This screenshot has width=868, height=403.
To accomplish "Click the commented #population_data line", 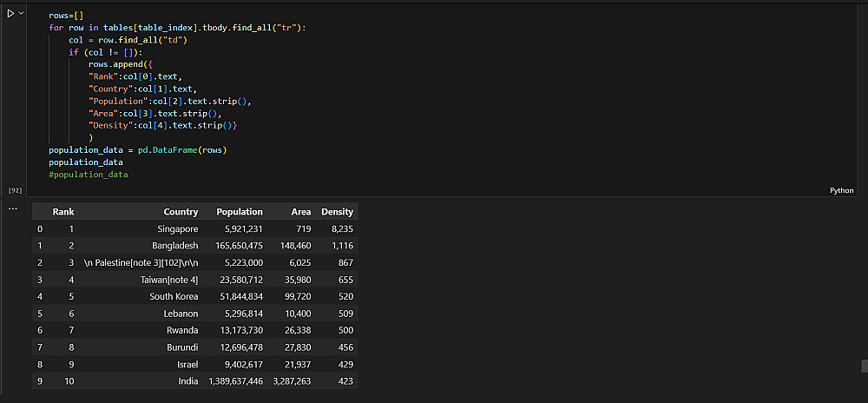I will [88, 175].
